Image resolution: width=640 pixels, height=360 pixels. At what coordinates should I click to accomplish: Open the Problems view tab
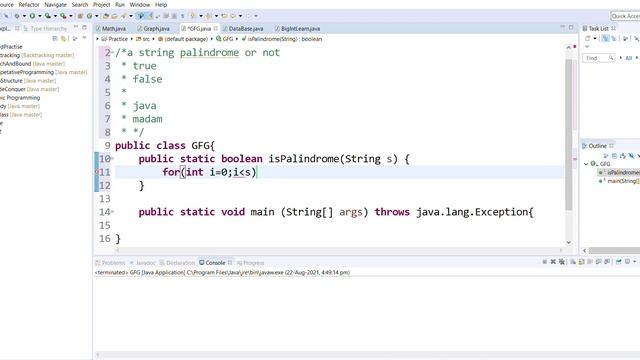click(x=110, y=262)
